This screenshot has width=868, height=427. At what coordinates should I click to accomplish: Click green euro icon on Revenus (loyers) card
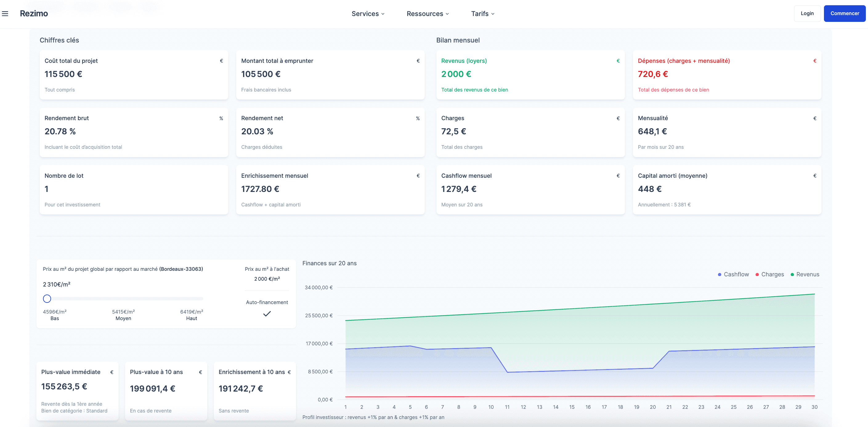(618, 61)
